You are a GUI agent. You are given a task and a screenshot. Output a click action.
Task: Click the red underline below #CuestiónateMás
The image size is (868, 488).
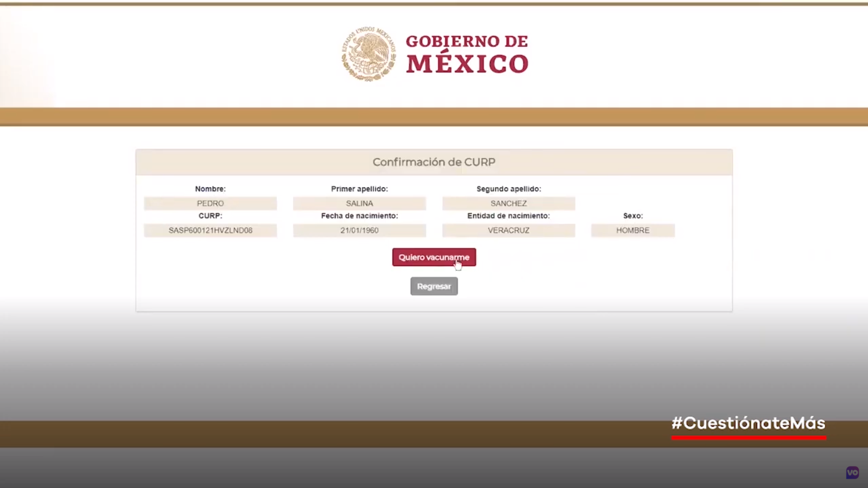748,438
